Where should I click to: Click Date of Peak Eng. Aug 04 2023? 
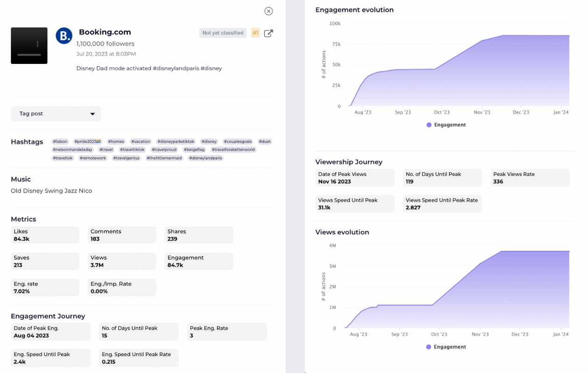(x=50, y=332)
